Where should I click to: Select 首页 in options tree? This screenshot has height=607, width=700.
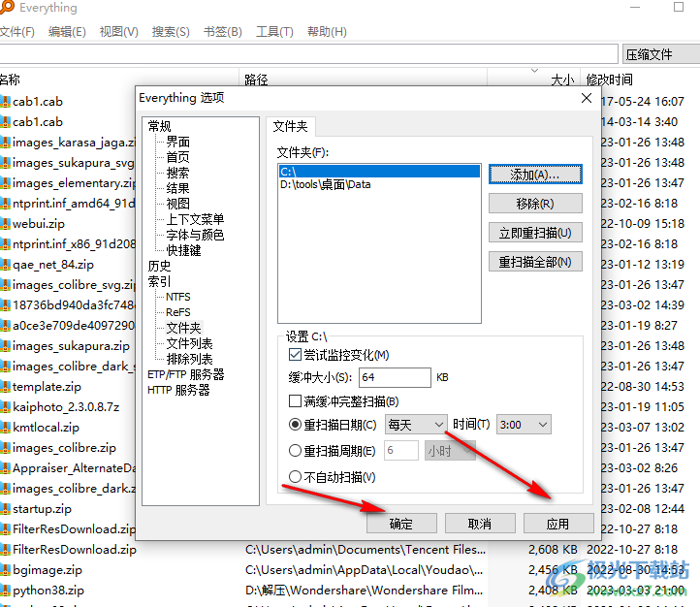click(x=177, y=157)
